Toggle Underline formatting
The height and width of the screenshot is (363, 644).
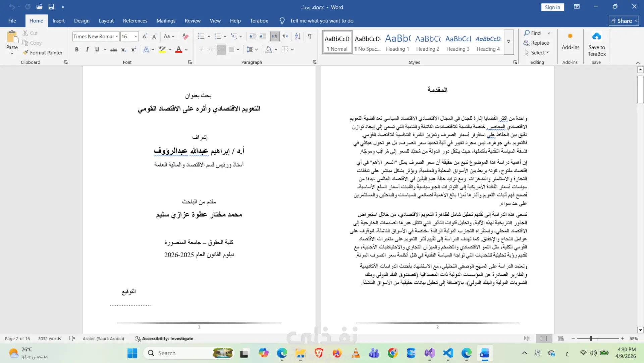pyautogui.click(x=97, y=50)
